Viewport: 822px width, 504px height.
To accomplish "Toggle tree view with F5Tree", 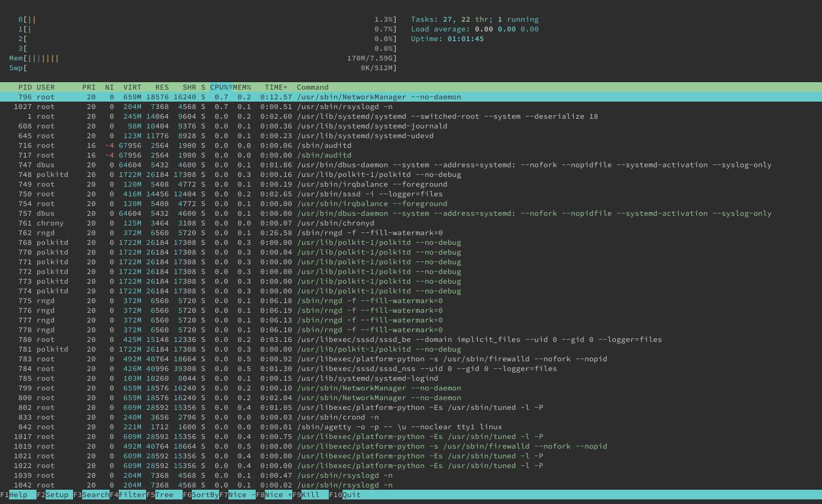I will point(163,495).
